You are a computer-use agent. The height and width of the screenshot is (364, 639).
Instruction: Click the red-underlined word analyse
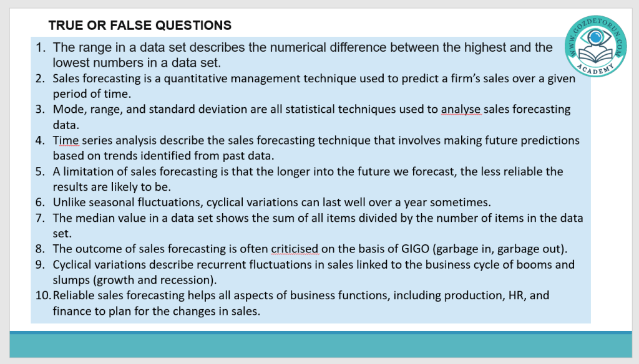pyautogui.click(x=461, y=110)
